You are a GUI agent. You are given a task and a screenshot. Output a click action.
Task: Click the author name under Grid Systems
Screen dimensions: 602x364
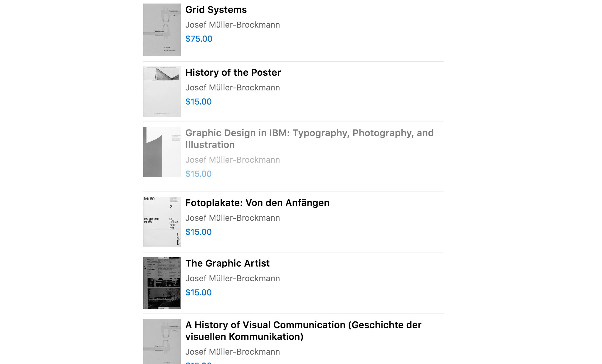233,25
